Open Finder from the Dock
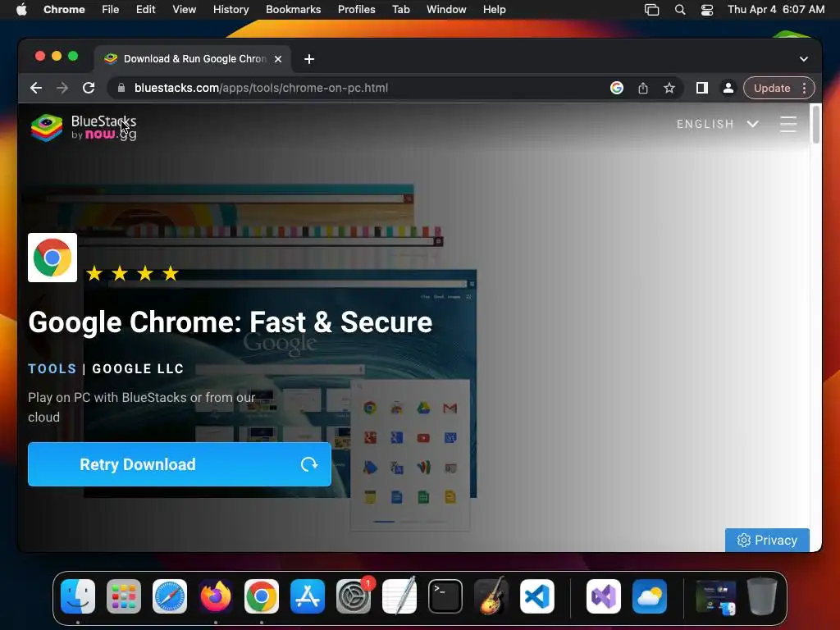This screenshot has height=630, width=840. (x=78, y=596)
